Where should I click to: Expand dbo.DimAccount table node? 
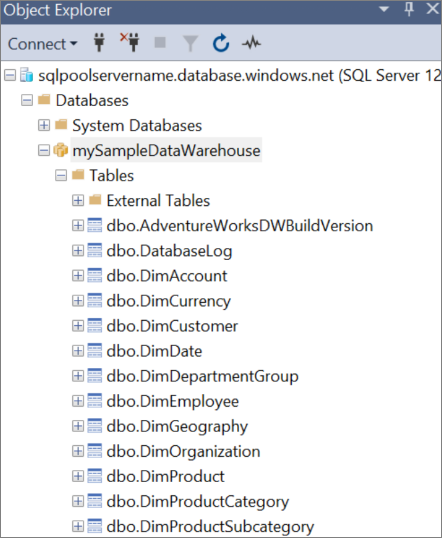pyautogui.click(x=78, y=276)
